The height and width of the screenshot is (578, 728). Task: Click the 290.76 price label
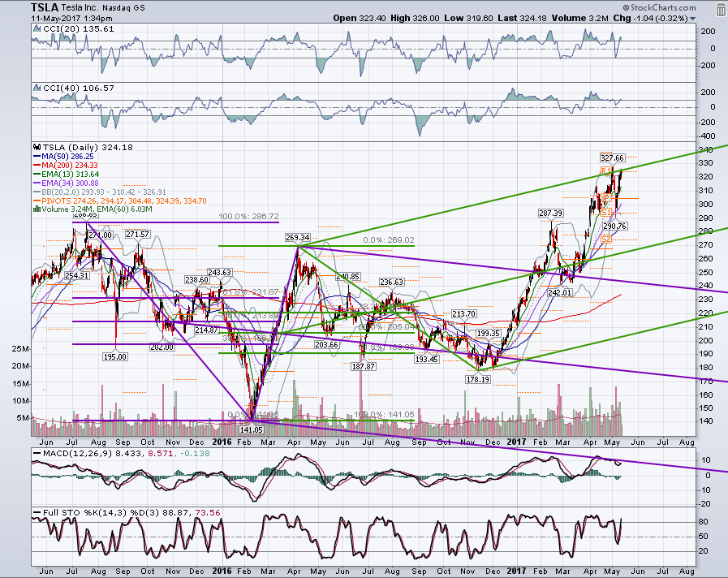(614, 226)
